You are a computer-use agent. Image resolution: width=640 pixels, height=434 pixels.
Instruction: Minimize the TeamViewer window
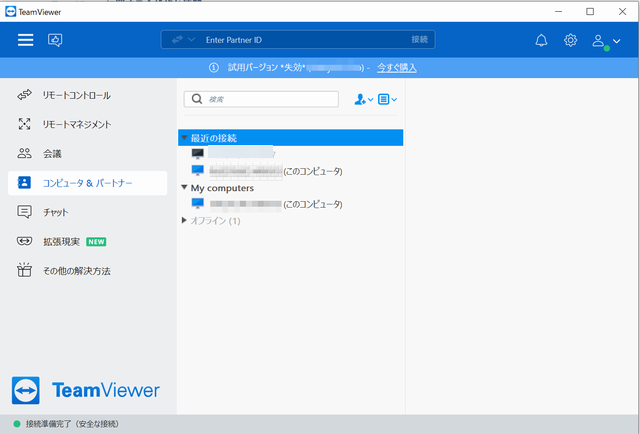(559, 11)
